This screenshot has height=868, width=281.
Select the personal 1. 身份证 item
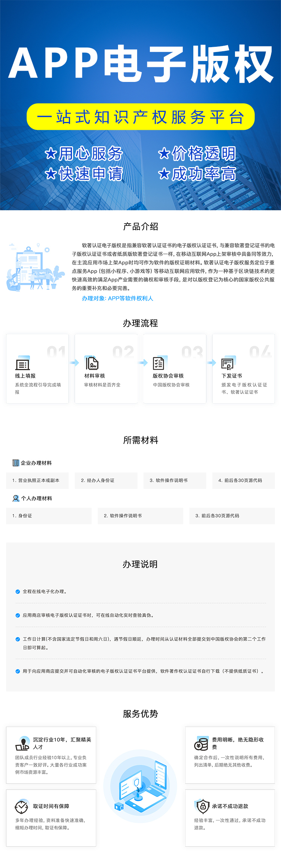(49, 516)
